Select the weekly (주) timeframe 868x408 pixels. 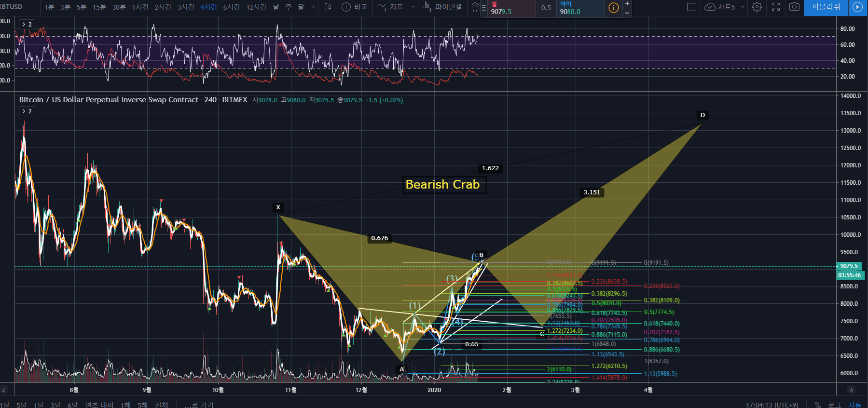(x=289, y=7)
